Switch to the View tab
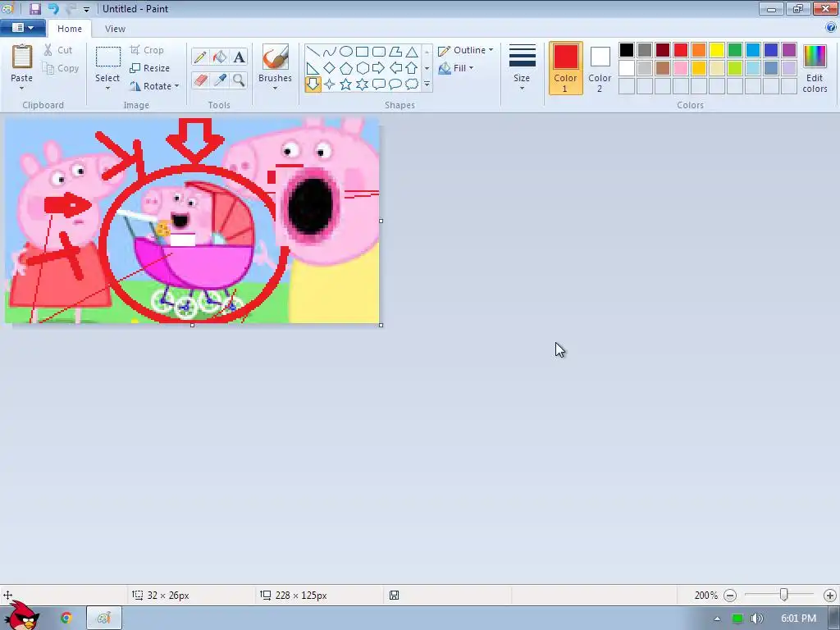 [115, 29]
